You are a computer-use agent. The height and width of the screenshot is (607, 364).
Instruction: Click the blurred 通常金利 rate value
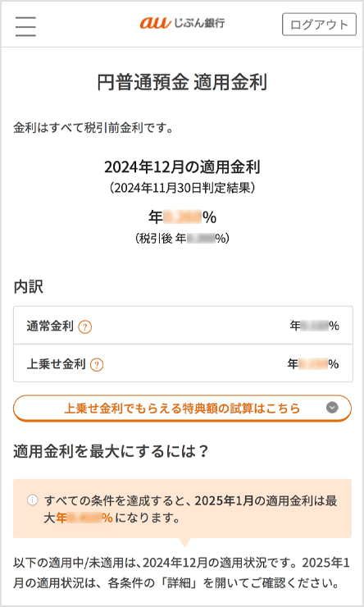tap(315, 326)
